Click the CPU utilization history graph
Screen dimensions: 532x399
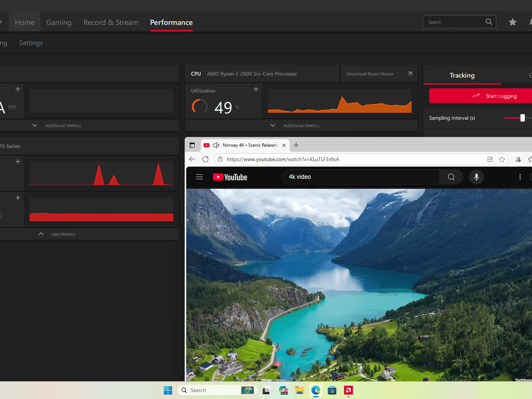(x=340, y=101)
